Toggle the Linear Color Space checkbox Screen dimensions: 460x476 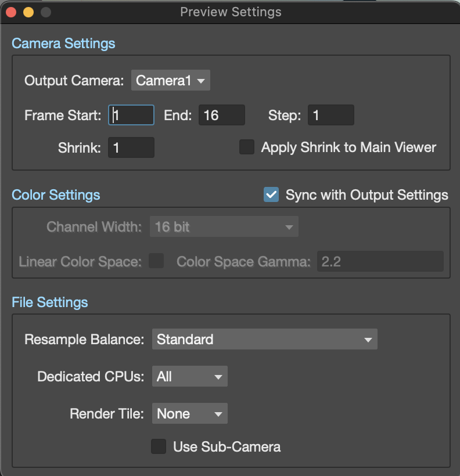pos(156,261)
